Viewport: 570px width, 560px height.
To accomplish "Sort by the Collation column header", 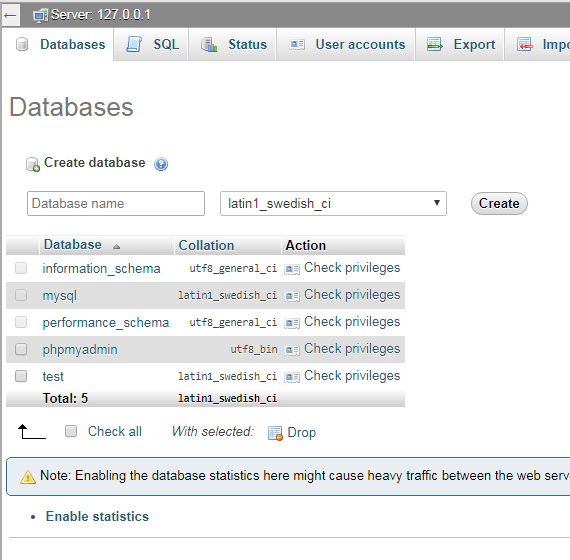I will coord(206,245).
